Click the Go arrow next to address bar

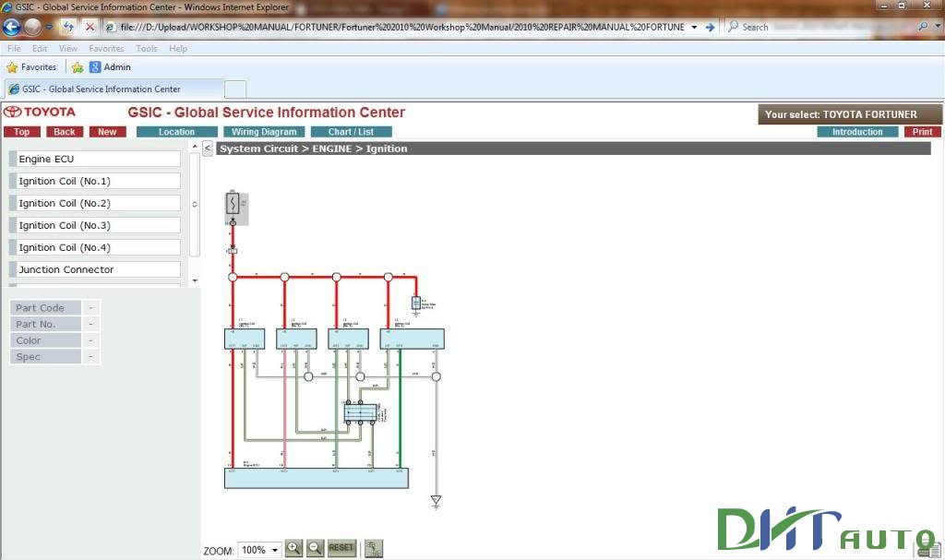(710, 27)
